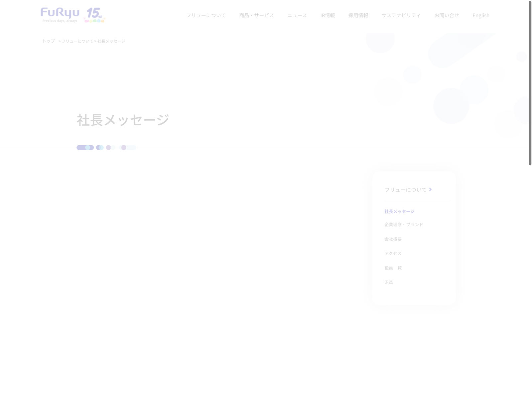
Task: Click the トップ breadcrumb link
Action: (49, 41)
